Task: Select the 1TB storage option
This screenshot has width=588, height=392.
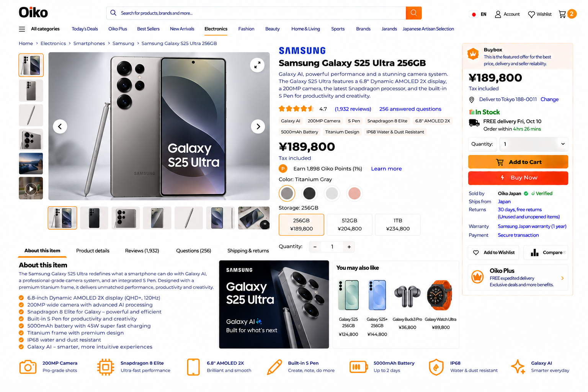Action: pyautogui.click(x=398, y=225)
